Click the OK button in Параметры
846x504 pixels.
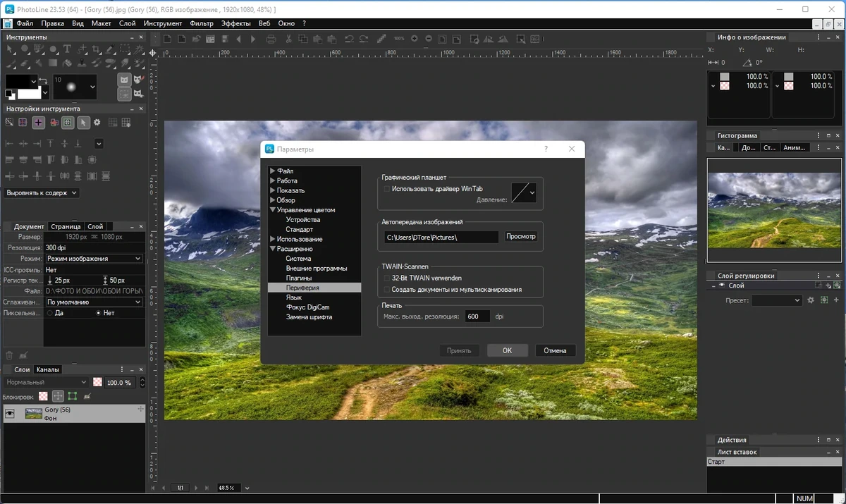pyautogui.click(x=507, y=350)
